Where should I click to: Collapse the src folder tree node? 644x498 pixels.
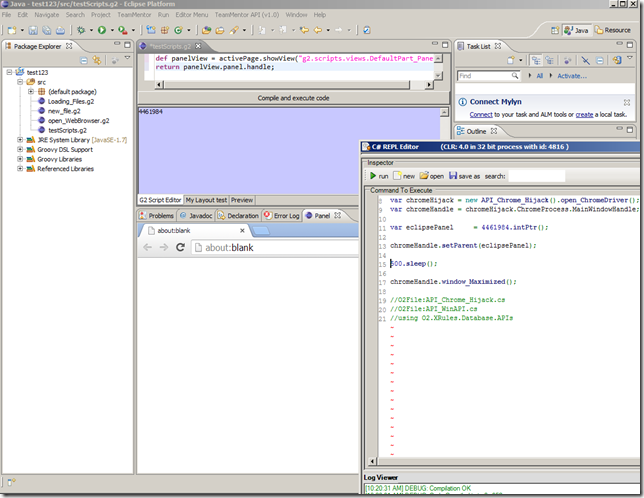coord(19,82)
